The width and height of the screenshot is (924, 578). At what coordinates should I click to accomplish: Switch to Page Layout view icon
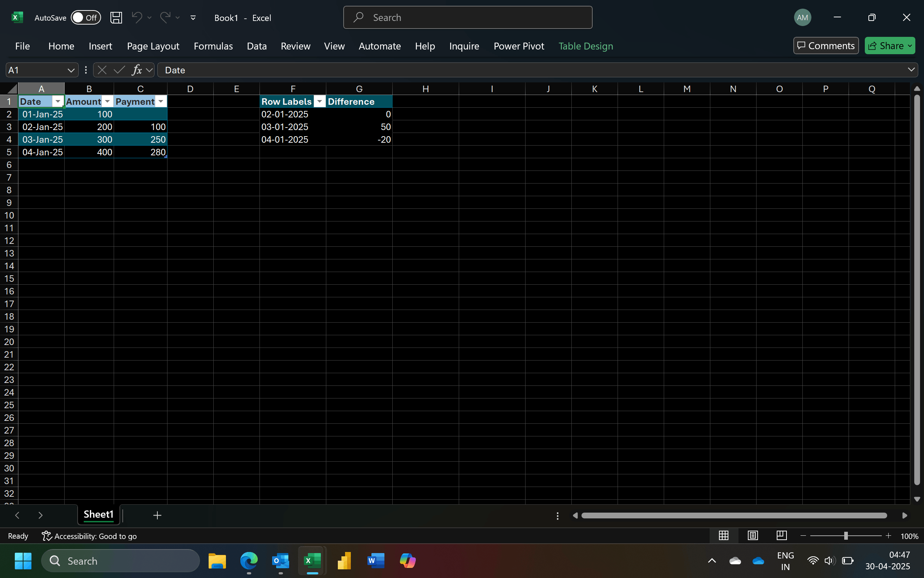point(753,536)
